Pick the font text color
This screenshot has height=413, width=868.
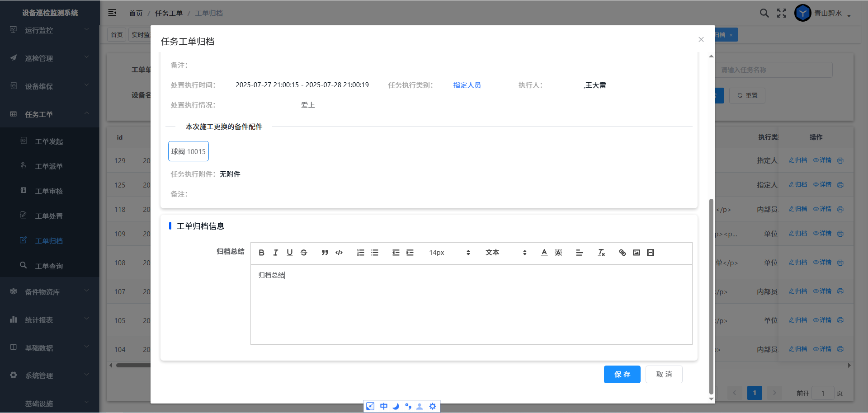[x=544, y=253]
